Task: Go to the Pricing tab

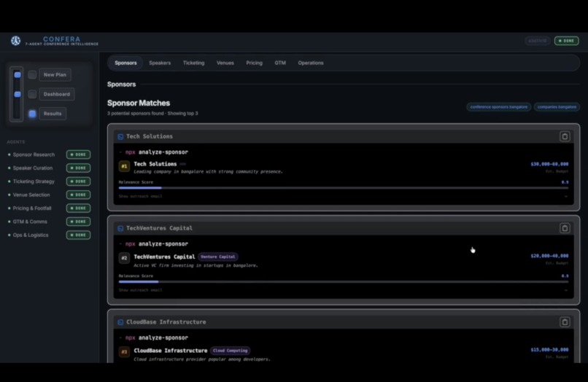Action: pyautogui.click(x=255, y=63)
